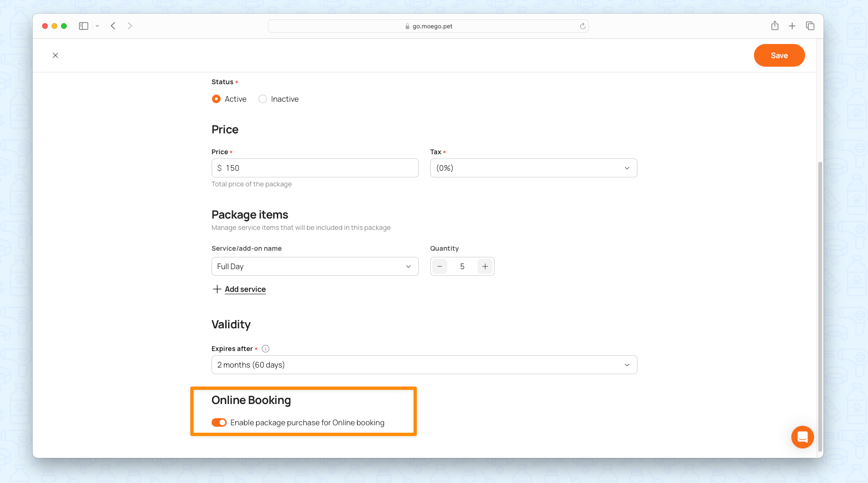The height and width of the screenshot is (483, 868).
Task: Expand the sidebar options chevron
Action: point(97,26)
